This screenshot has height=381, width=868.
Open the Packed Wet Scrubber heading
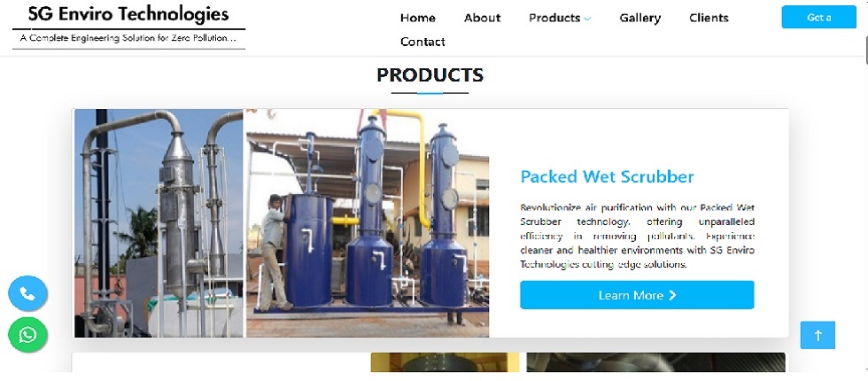point(607,176)
